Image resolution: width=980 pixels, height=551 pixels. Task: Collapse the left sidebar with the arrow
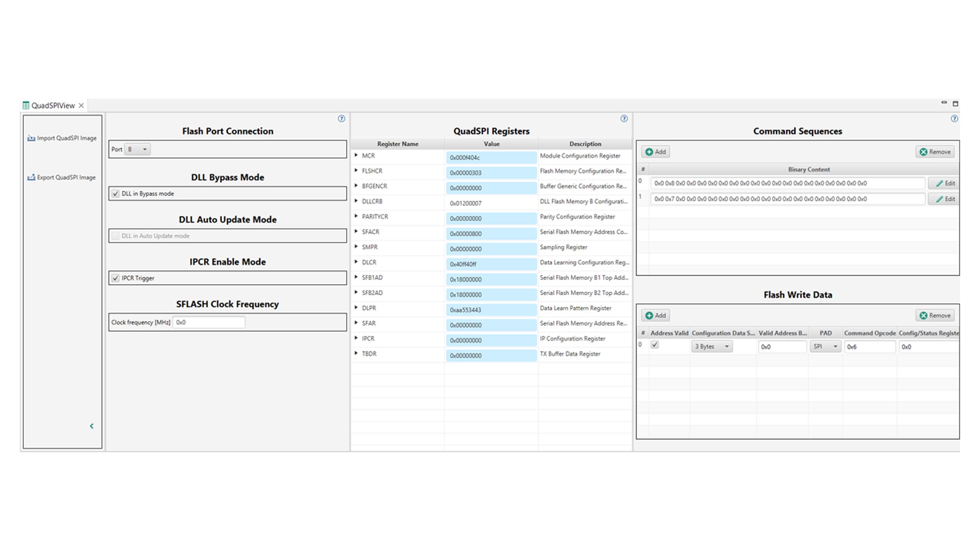click(92, 426)
